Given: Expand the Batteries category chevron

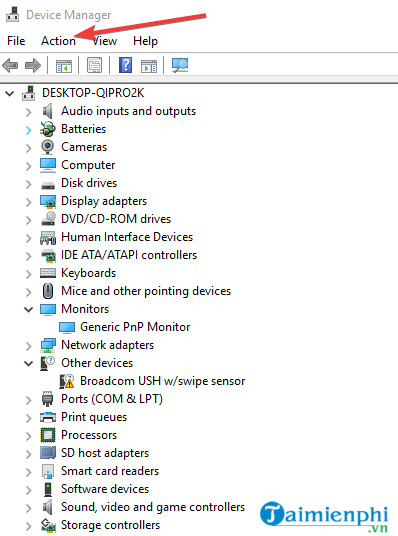Looking at the screenshot, I should point(29,130).
